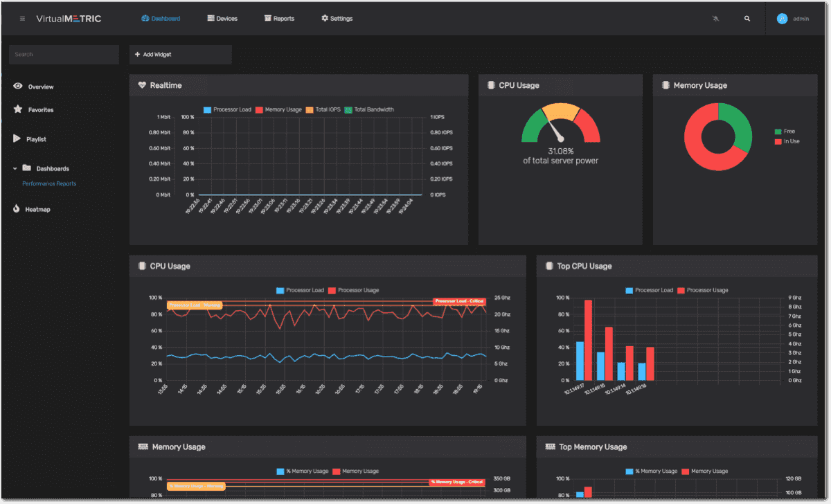Select the Overview eye icon
This screenshot has height=504, width=831.
point(18,86)
